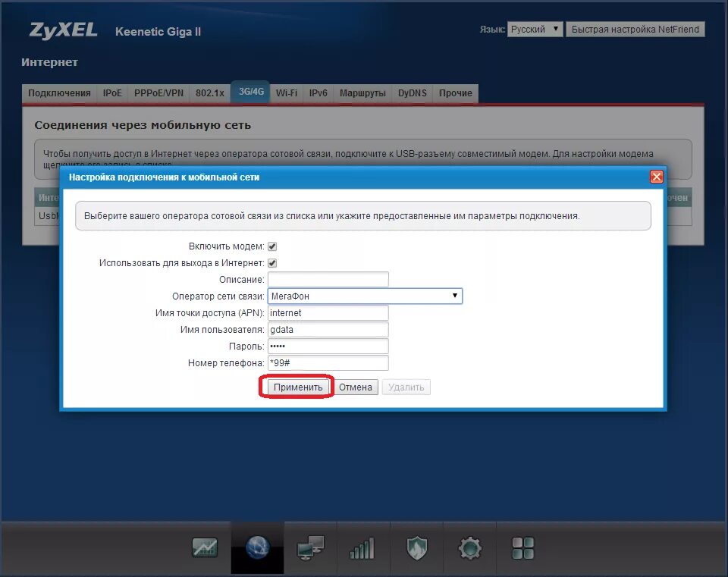Image resolution: width=728 pixels, height=577 pixels.
Task: Open the security shield icon
Action: click(416, 548)
